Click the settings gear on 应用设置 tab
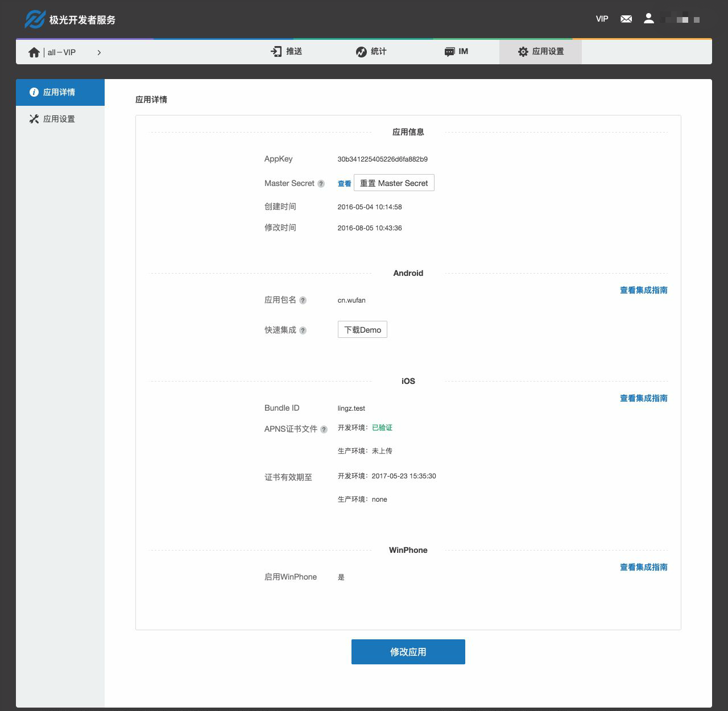The width and height of the screenshot is (728, 711). [524, 51]
